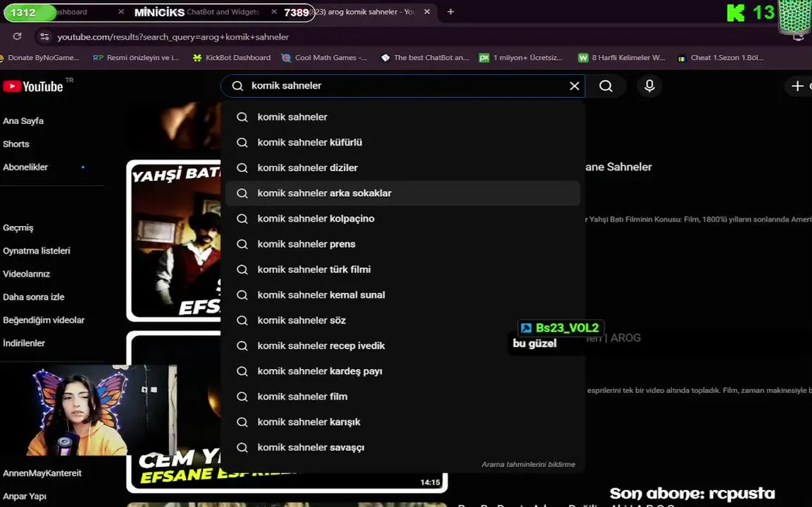Screen dimensions: 812x507
Task: Go to Ana Sayfa in sidebar
Action: click(x=23, y=121)
